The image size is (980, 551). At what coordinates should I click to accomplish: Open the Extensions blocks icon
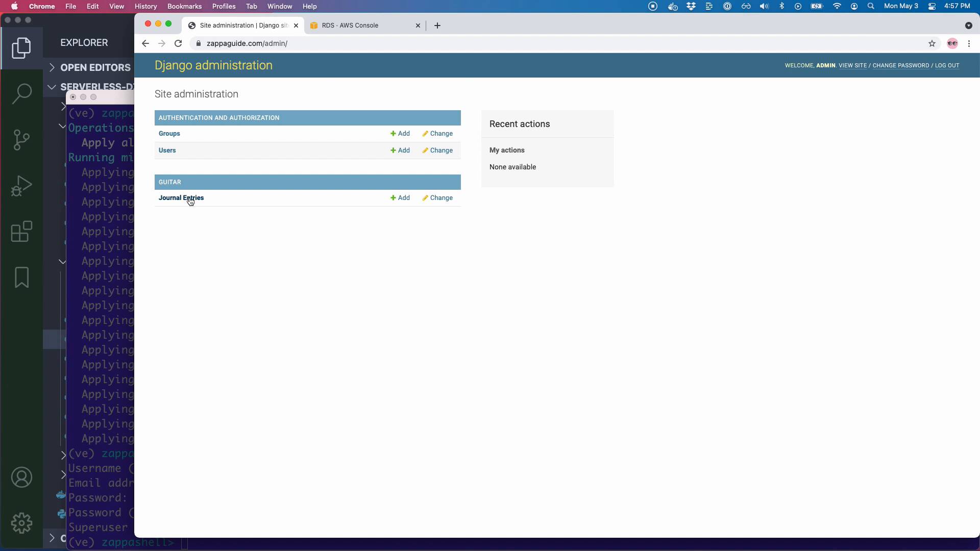tap(21, 232)
